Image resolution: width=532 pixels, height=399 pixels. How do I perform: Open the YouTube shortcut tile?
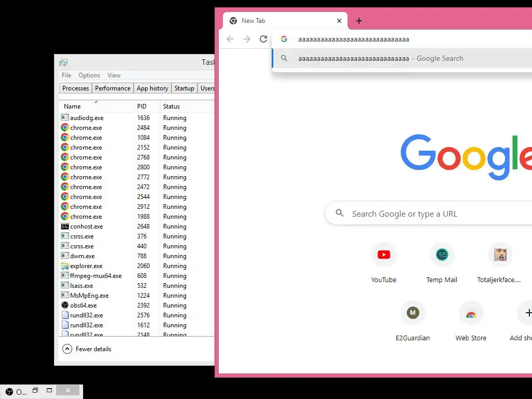(x=384, y=263)
